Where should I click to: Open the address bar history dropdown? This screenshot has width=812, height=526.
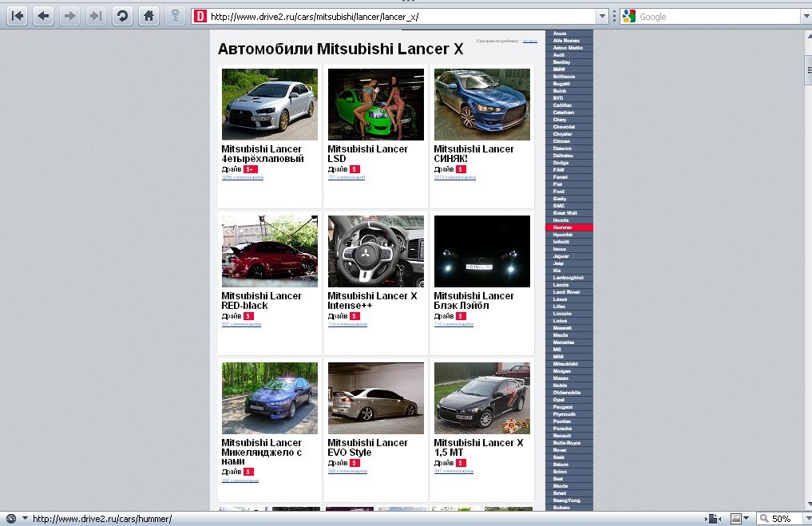click(602, 17)
